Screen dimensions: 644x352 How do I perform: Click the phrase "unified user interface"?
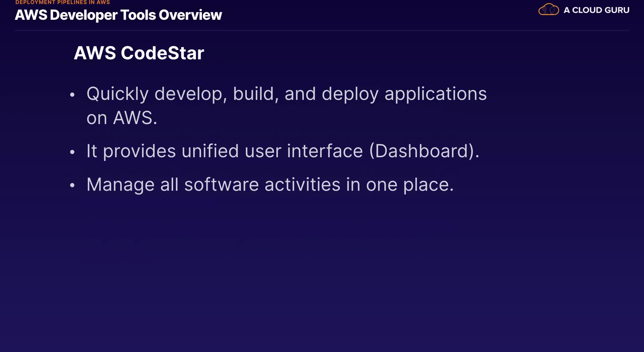(272, 151)
